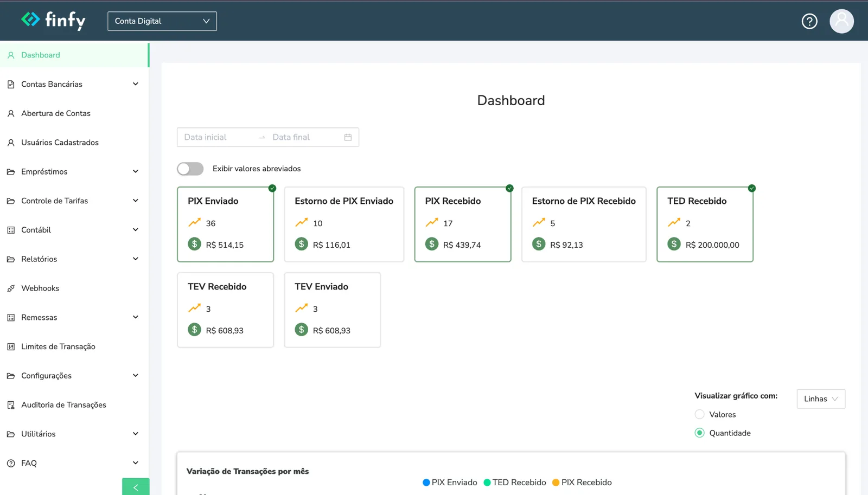The image size is (868, 495).
Task: Click the Empréstimos folder icon
Action: pyautogui.click(x=11, y=172)
